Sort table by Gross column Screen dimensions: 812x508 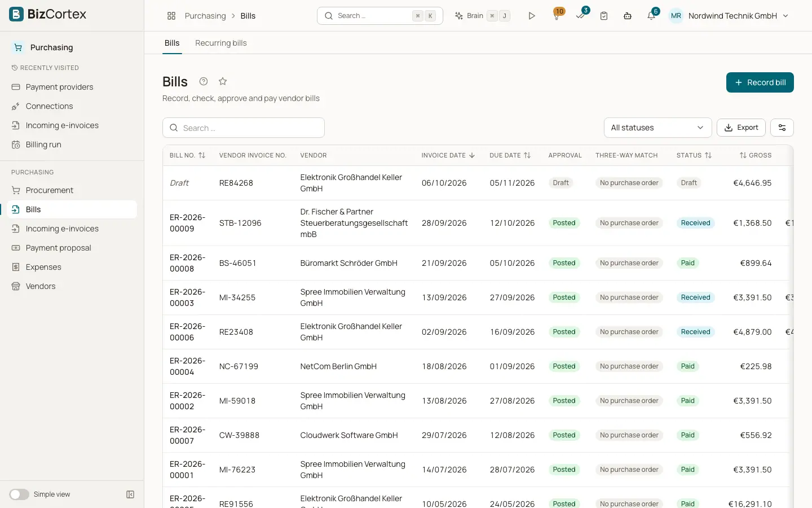755,155
